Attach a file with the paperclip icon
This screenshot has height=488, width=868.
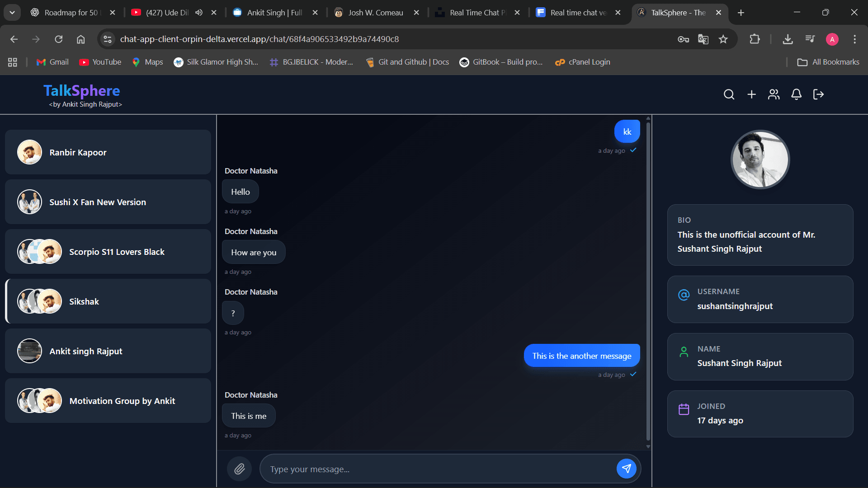coord(239,469)
